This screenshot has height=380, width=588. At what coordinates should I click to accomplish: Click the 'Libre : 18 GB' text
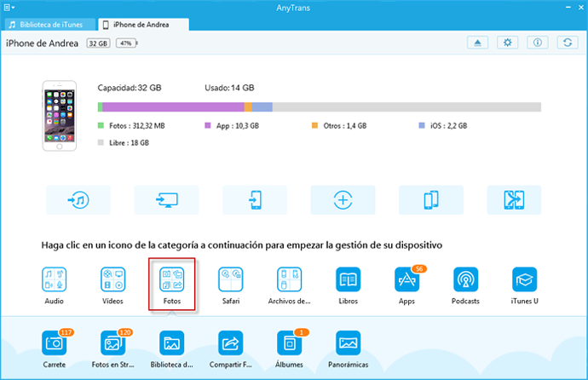[x=129, y=143]
